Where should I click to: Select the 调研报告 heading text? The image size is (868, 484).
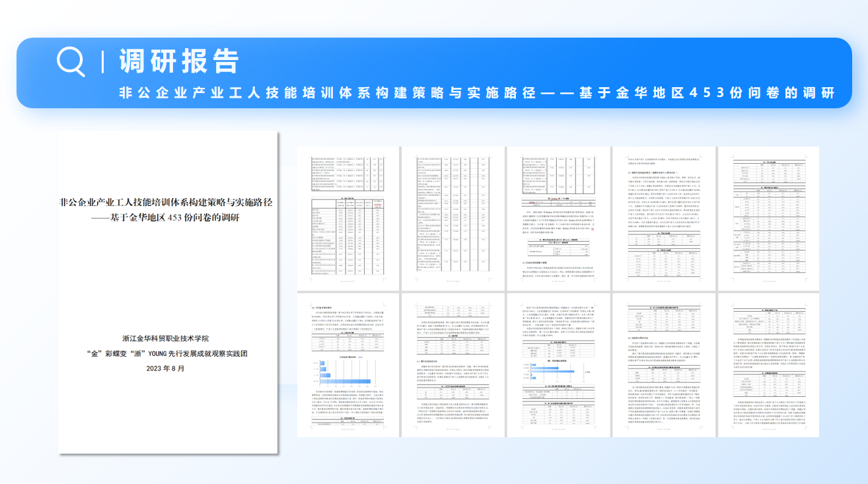pos(179,61)
